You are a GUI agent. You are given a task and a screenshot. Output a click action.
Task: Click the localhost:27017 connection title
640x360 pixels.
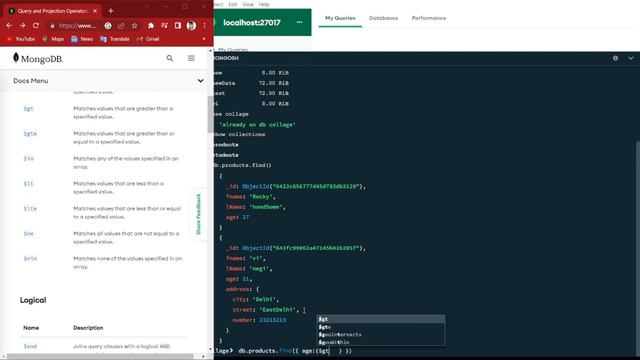pos(252,22)
